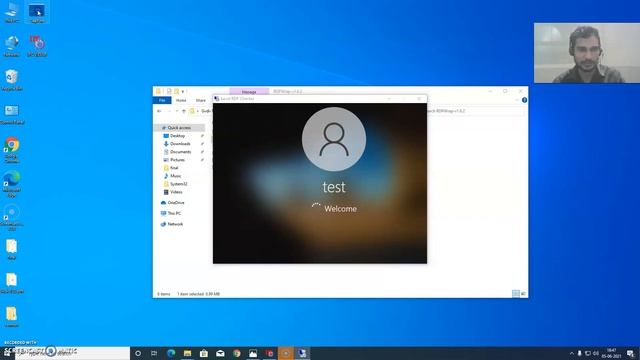Open Mail app from the taskbar

[x=220, y=353]
